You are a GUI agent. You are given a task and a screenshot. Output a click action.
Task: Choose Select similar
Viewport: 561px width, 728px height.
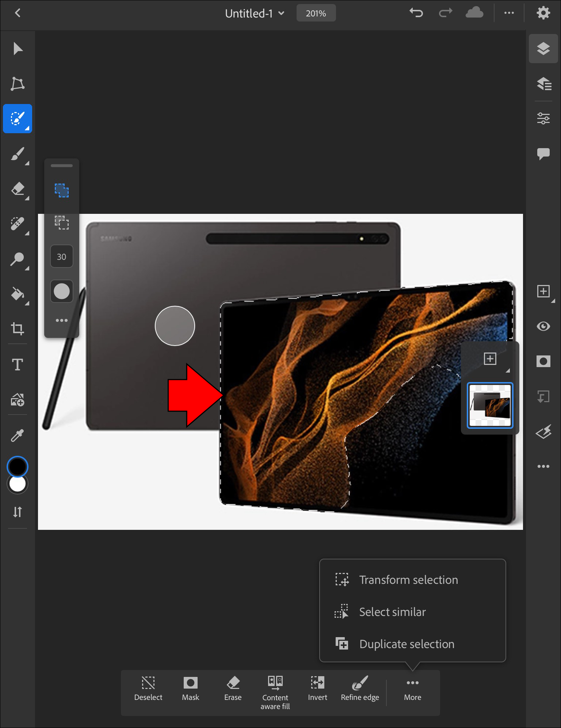click(x=413, y=612)
